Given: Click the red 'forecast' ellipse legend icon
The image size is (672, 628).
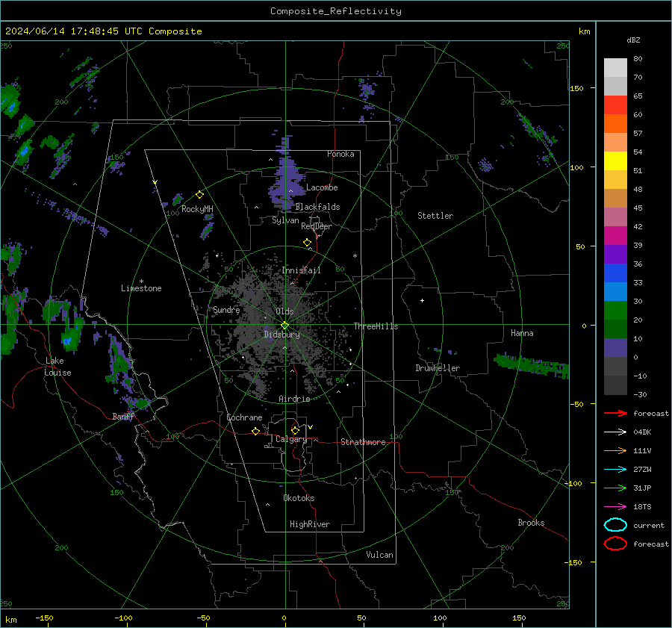Looking at the screenshot, I should click(615, 544).
